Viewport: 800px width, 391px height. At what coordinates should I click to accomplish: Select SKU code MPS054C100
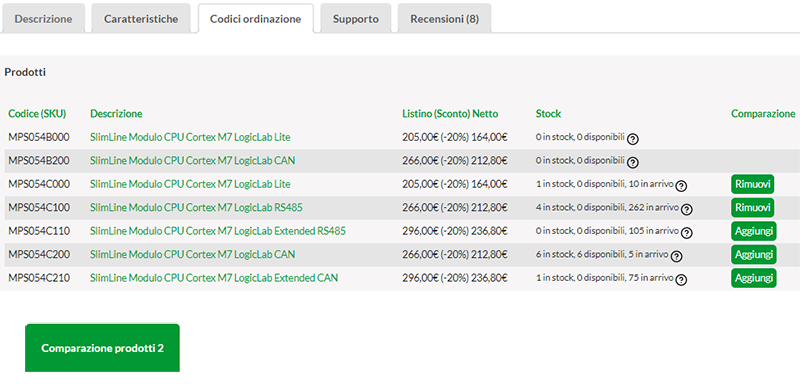click(x=39, y=207)
